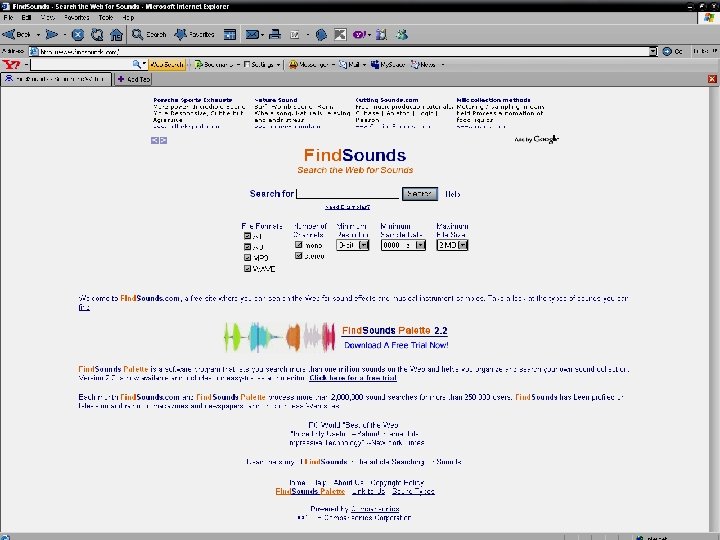Expand the address bar dropdown arrow
Viewport: 720px width, 540px height.
point(653,51)
